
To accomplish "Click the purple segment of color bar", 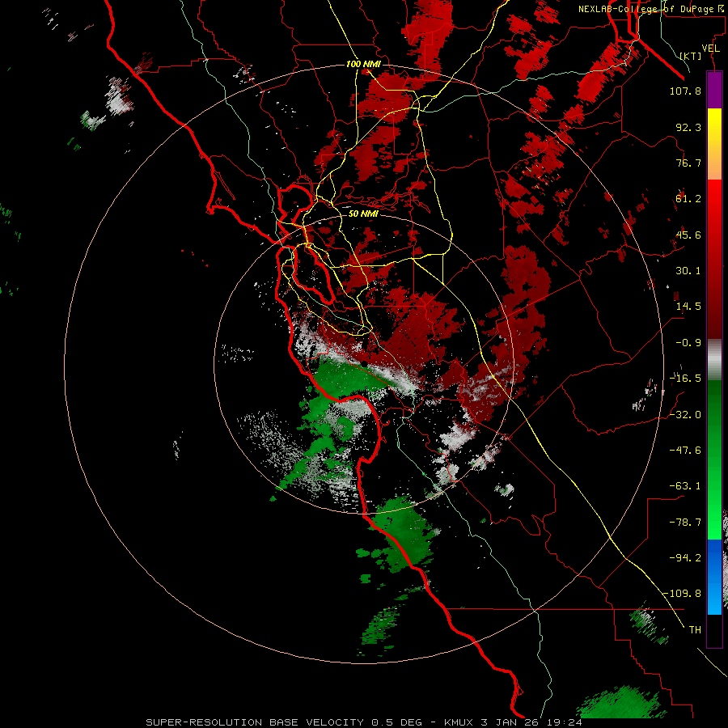I will click(x=714, y=91).
